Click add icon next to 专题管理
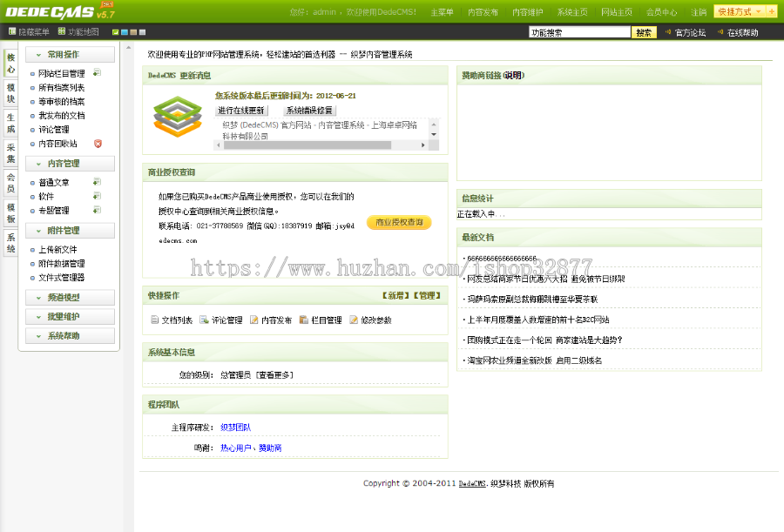The width and height of the screenshot is (784, 532). (x=97, y=210)
